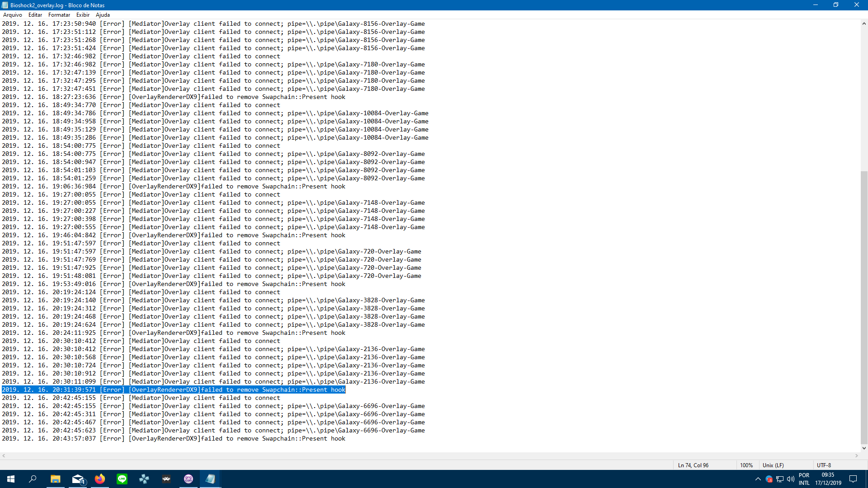The width and height of the screenshot is (868, 488).
Task: Click the log line stamped 20:42:45:623
Action: click(213, 431)
